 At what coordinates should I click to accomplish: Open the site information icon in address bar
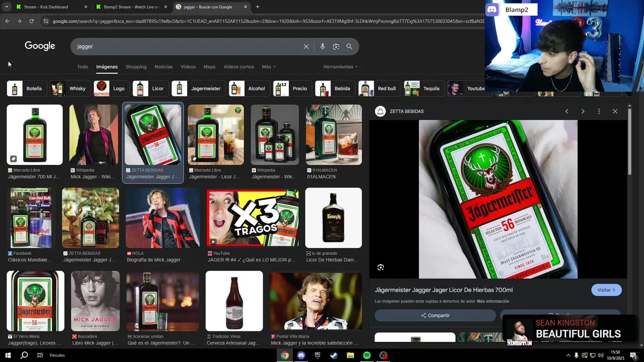(46, 21)
